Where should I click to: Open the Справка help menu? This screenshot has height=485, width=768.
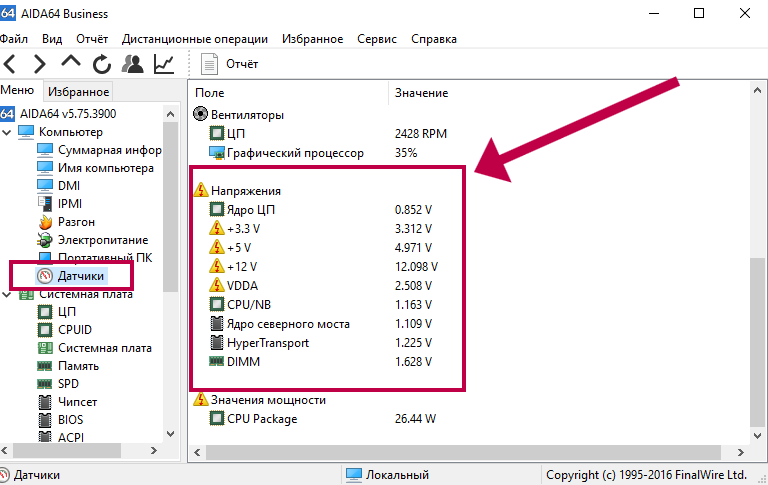434,39
